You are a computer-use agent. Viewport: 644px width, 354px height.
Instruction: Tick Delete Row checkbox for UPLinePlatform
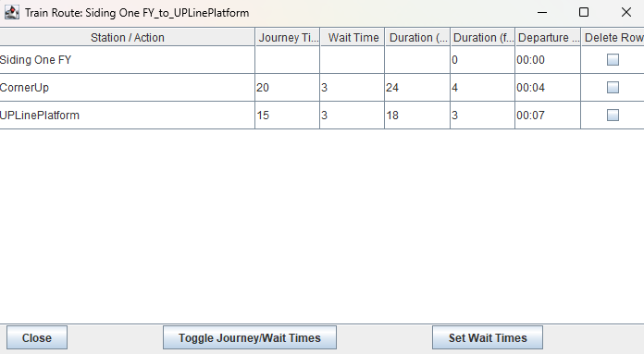point(613,116)
